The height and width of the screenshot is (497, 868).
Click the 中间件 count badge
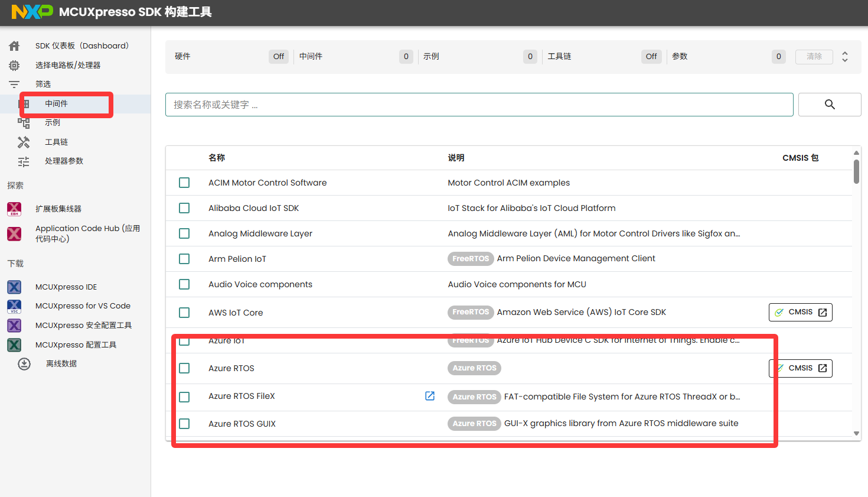coord(406,57)
